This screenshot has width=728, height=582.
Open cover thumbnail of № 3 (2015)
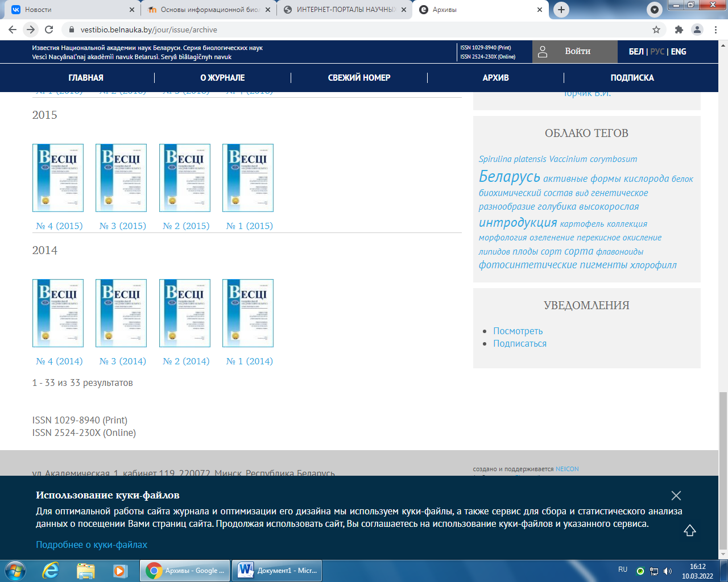[x=121, y=178]
